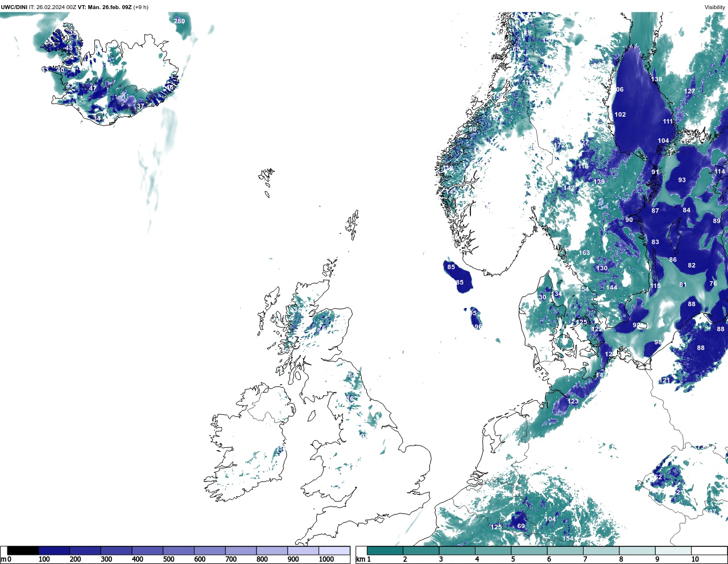Click the '138' visibility value
The image size is (728, 564).
[656, 79]
